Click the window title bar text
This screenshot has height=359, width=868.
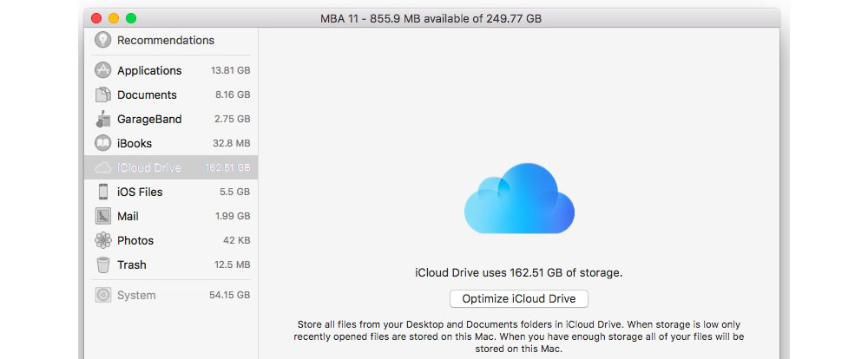click(432, 17)
